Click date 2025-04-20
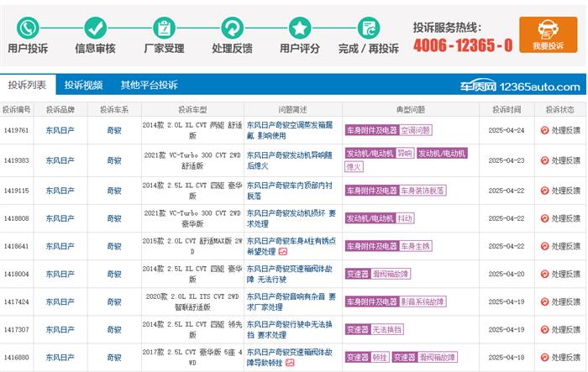The width and height of the screenshot is (588, 372). pos(507,274)
